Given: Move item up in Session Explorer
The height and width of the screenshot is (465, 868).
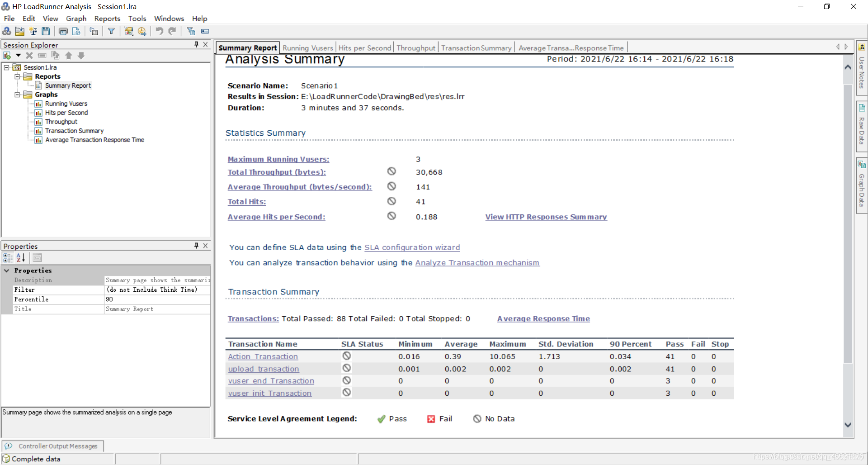Looking at the screenshot, I should pos(68,56).
